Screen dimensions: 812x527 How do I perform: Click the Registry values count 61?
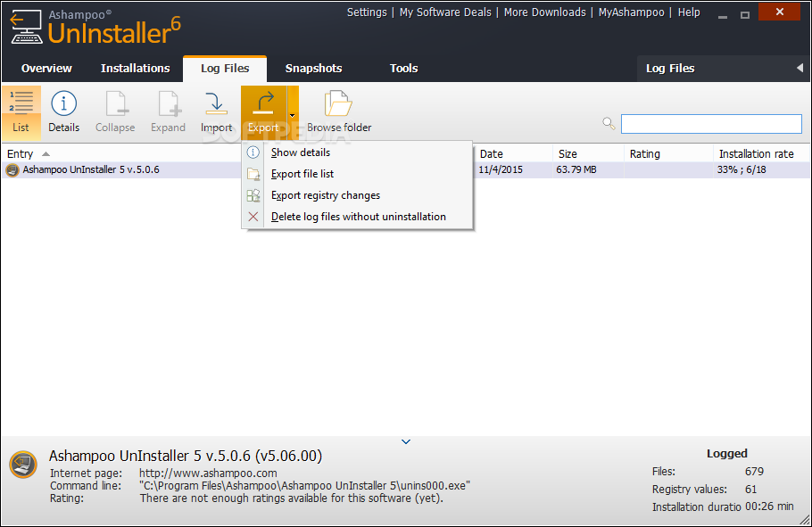[751, 490]
